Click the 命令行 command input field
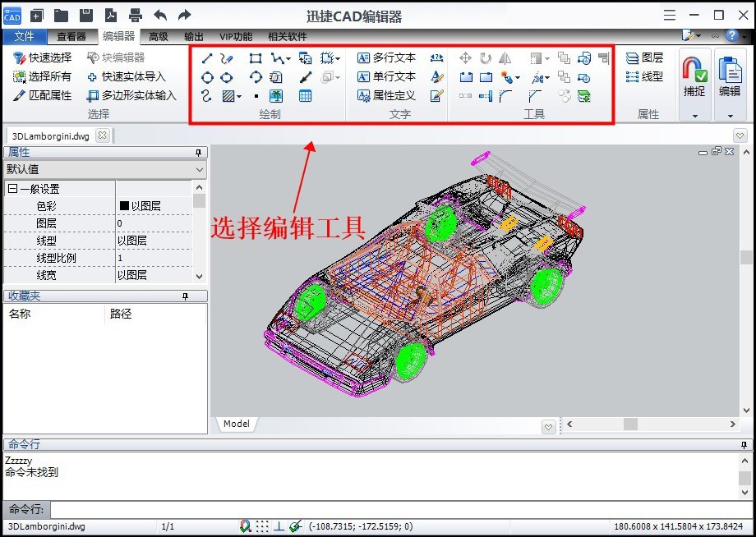Screen dimensions: 756x537 tap(394, 509)
